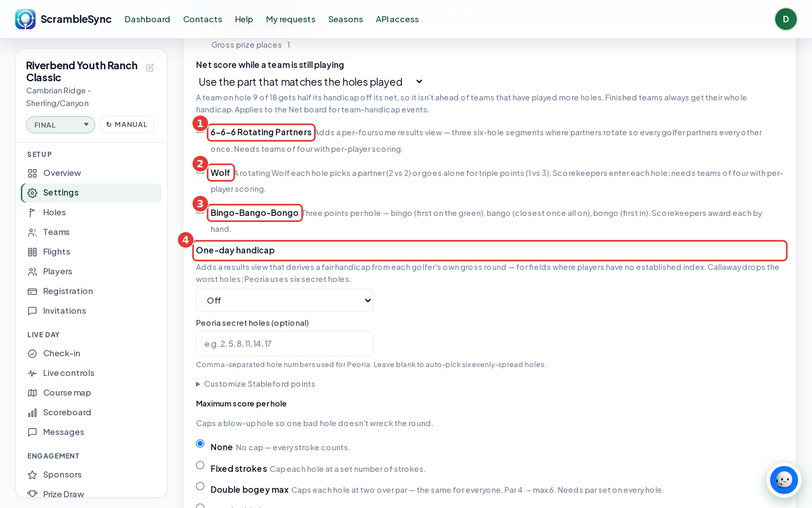
Task: Open the net score while playing dropdown
Action: (311, 82)
